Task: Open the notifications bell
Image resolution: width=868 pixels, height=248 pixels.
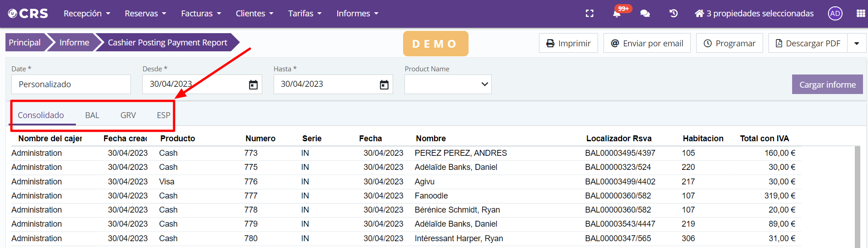Action: coord(617,14)
